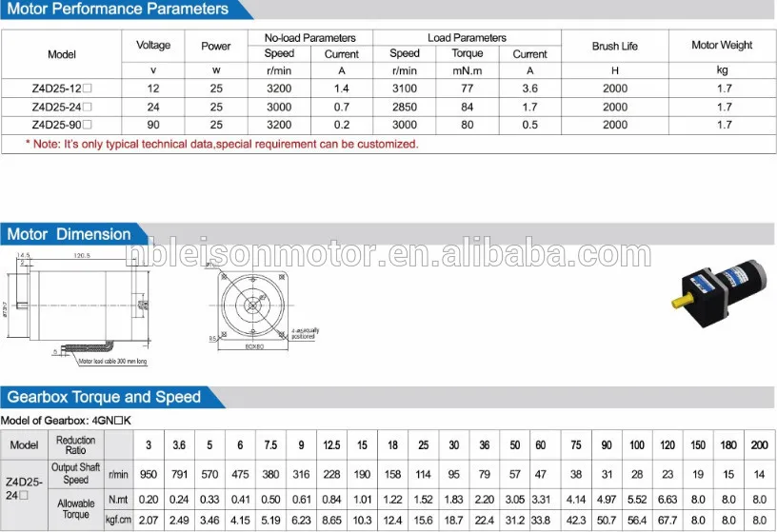The height and width of the screenshot is (532, 777).
Task: Click the 'Load Parameters' header
Action: click(467, 38)
